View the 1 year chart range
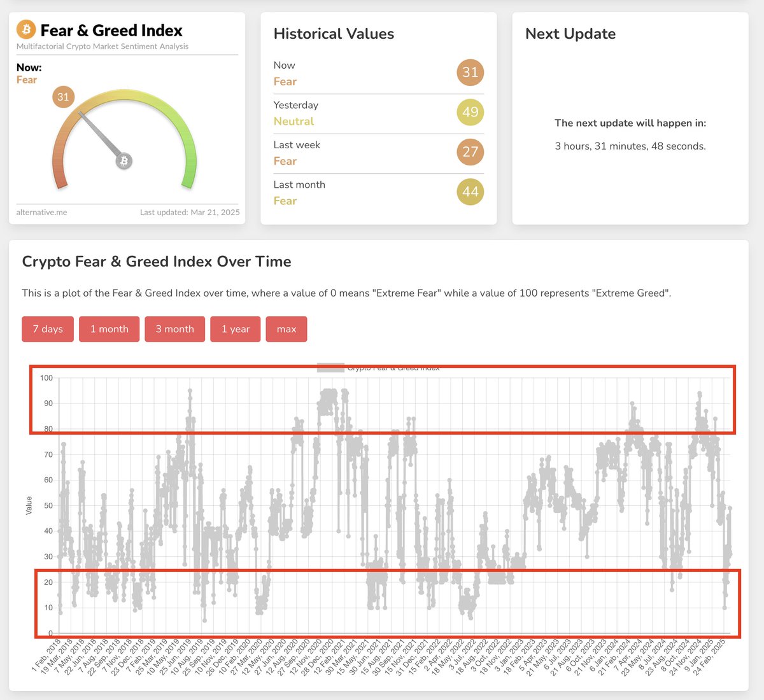Image resolution: width=764 pixels, height=700 pixels. click(236, 329)
